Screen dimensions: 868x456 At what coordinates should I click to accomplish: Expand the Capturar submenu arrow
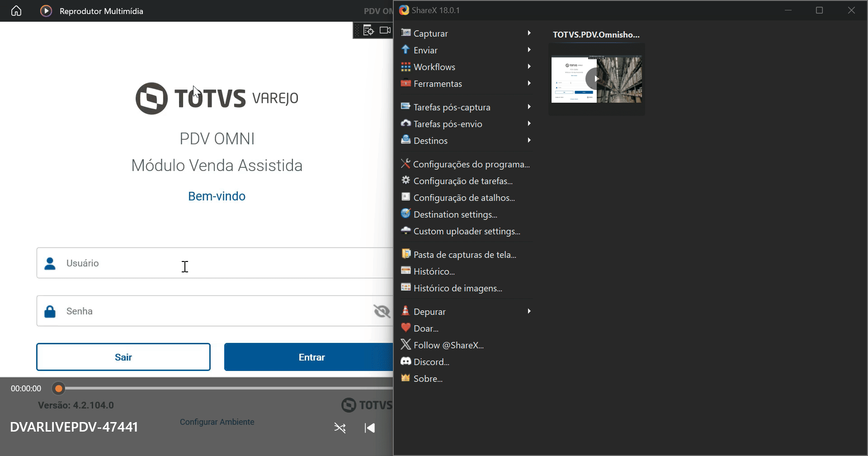click(x=529, y=33)
